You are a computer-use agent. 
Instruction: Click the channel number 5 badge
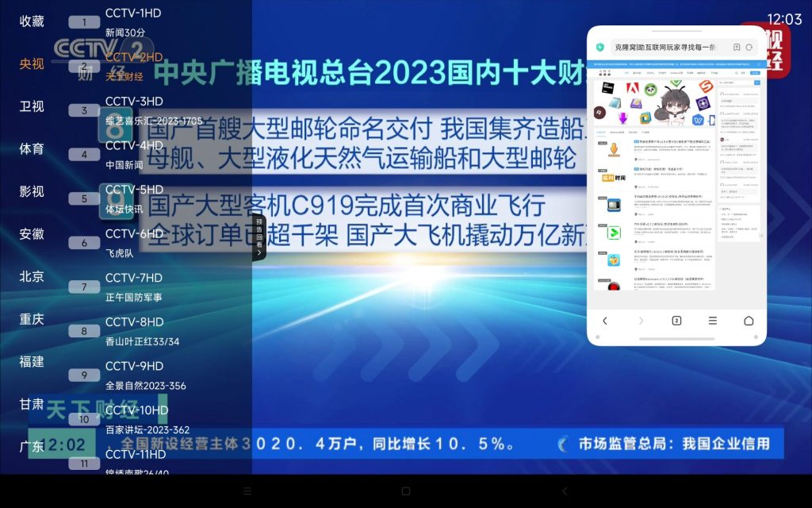click(84, 198)
